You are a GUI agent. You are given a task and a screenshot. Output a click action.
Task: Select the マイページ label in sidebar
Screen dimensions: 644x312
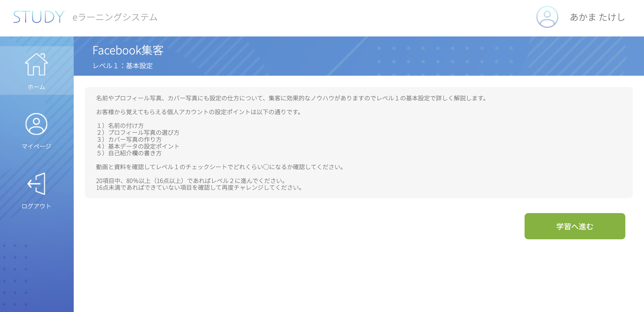point(36,146)
